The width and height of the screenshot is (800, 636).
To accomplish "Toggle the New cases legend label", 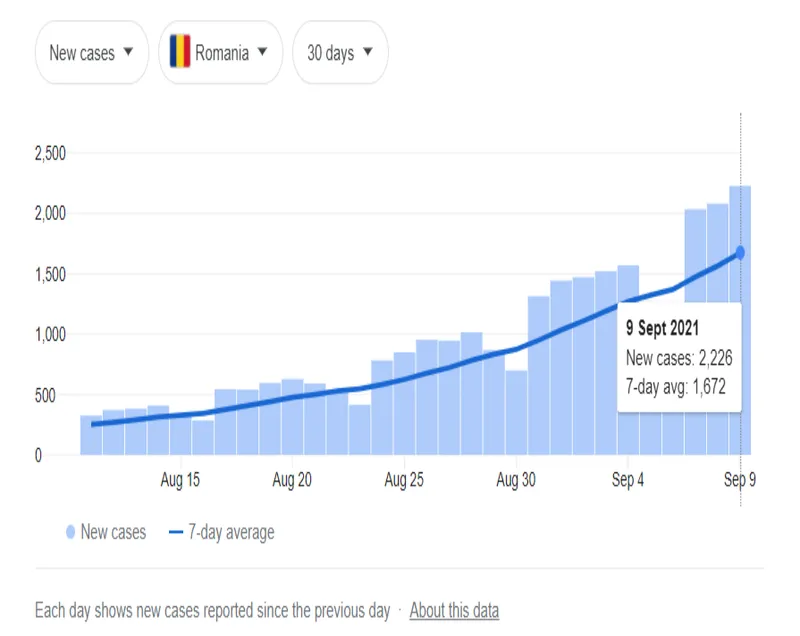I will point(113,532).
